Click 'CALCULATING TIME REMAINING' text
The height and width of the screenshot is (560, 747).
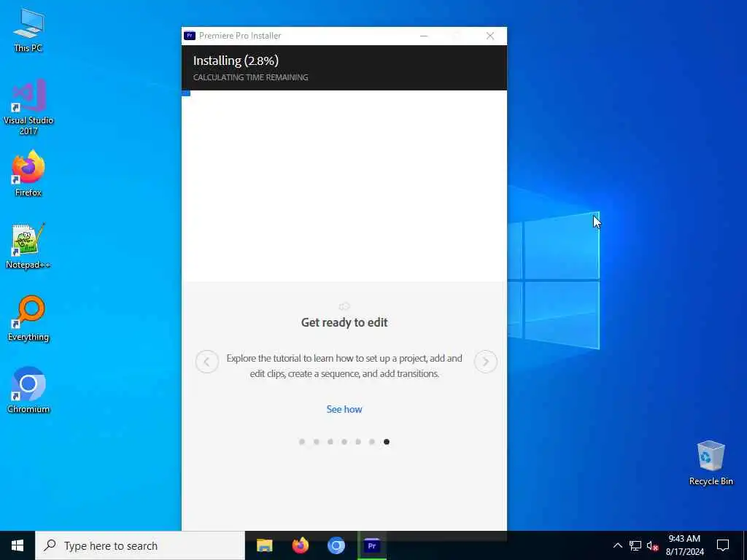251,77
